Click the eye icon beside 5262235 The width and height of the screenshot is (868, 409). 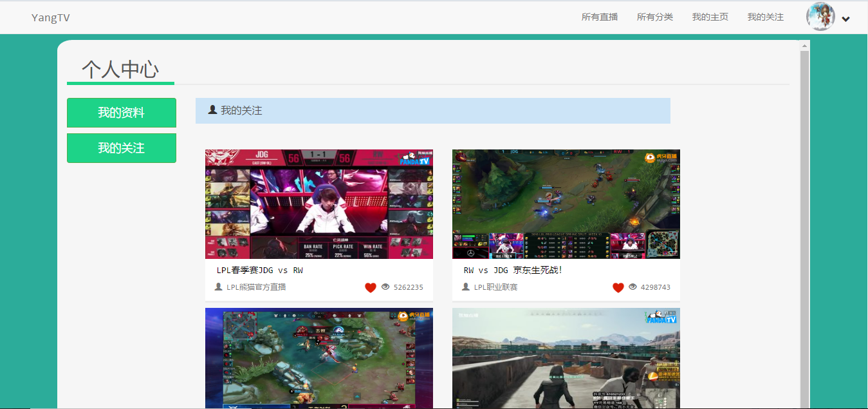385,287
